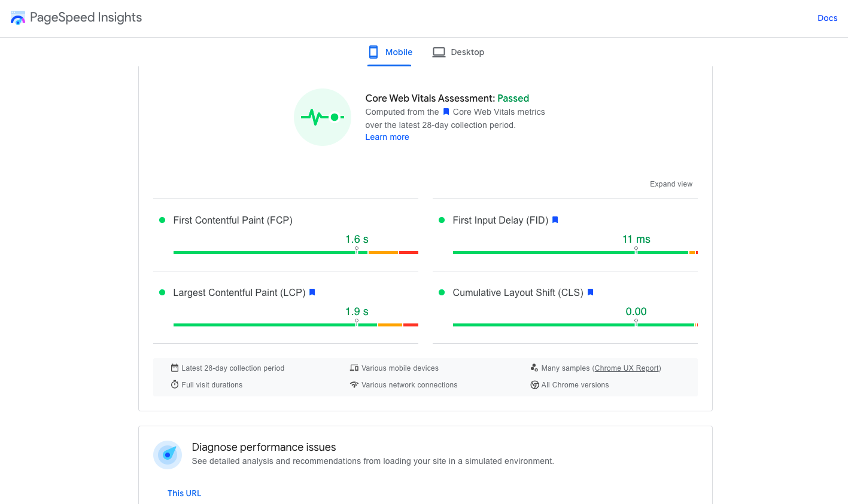Viewport: 848px width, 504px height.
Task: Click the bookmark icon beside First Input Delay
Action: click(555, 220)
